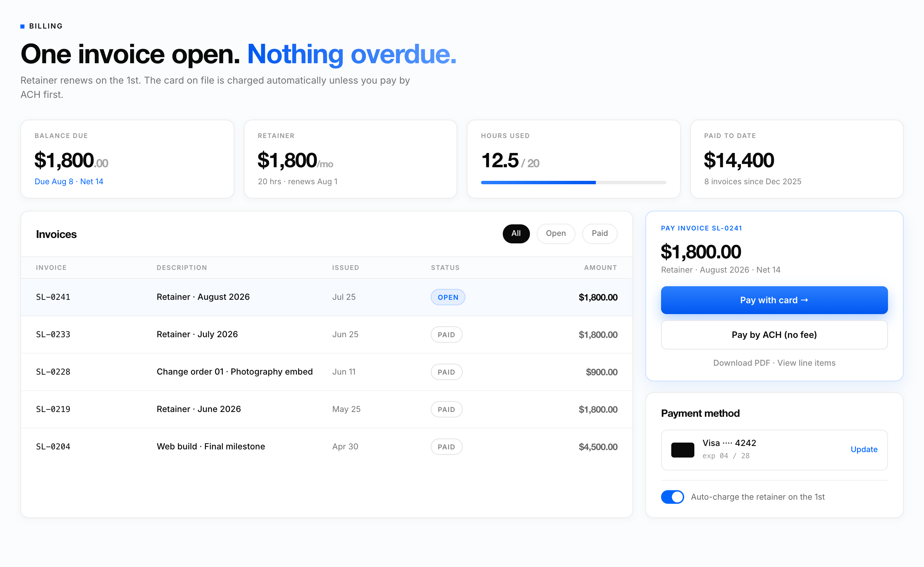Screen dimensions: 924x567
Task: Click the OPEN status badge
Action: pos(448,297)
